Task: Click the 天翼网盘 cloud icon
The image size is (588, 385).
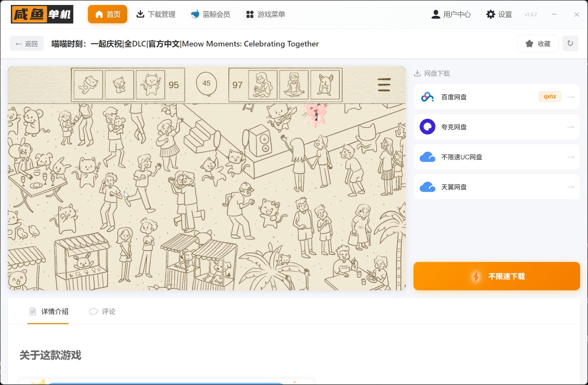Action: pyautogui.click(x=427, y=187)
